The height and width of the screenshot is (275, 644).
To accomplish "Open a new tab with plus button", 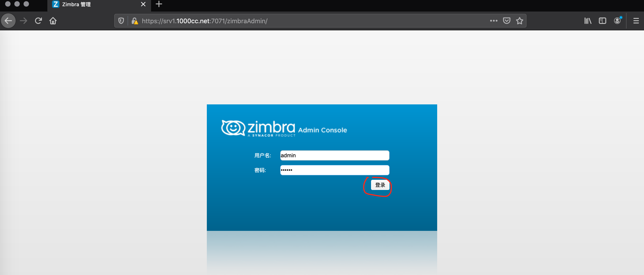I will 159,4.
